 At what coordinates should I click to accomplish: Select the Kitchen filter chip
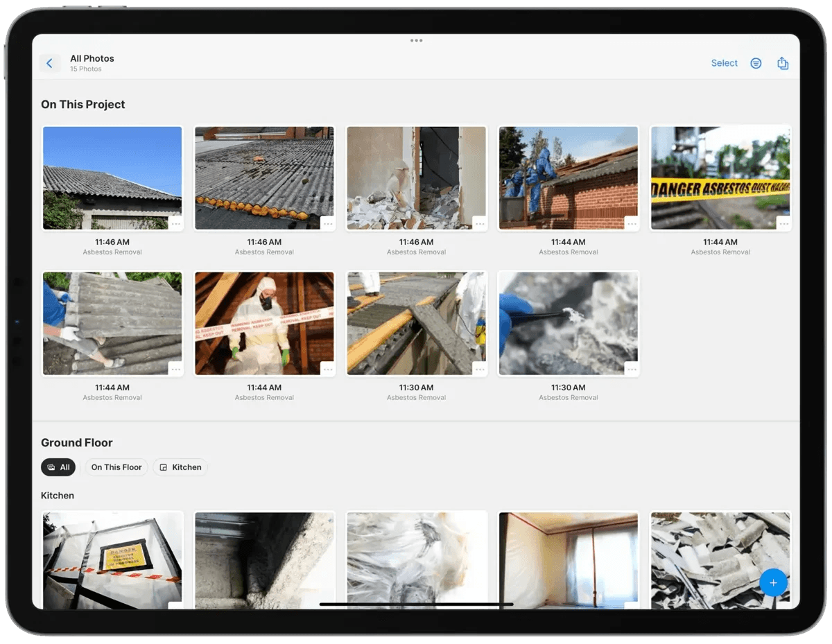180,467
